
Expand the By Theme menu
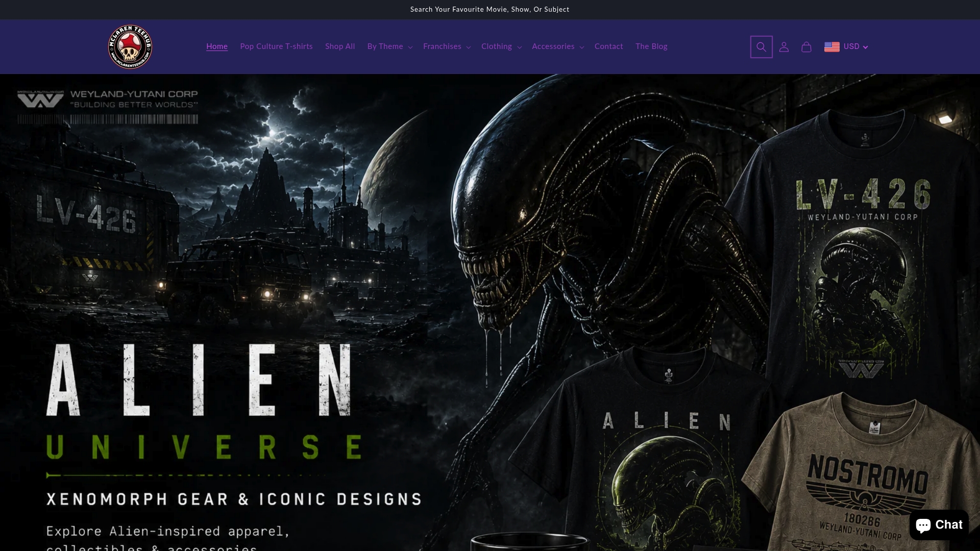pos(390,46)
